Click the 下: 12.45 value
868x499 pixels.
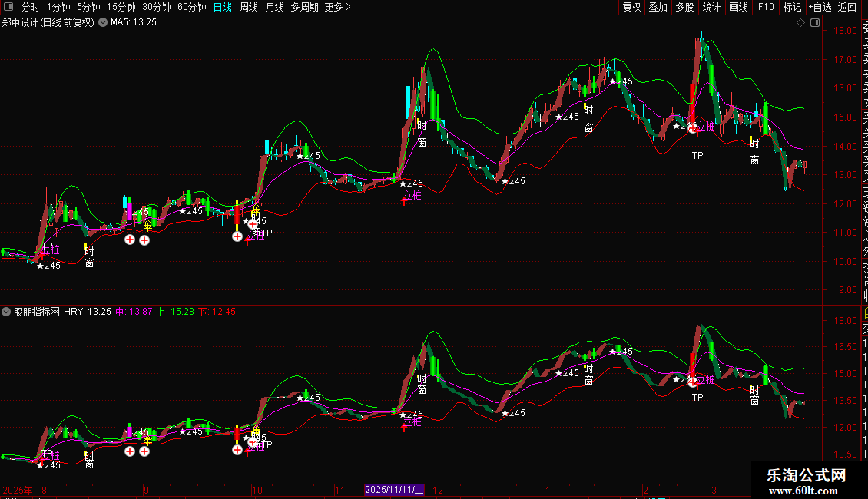coord(217,312)
